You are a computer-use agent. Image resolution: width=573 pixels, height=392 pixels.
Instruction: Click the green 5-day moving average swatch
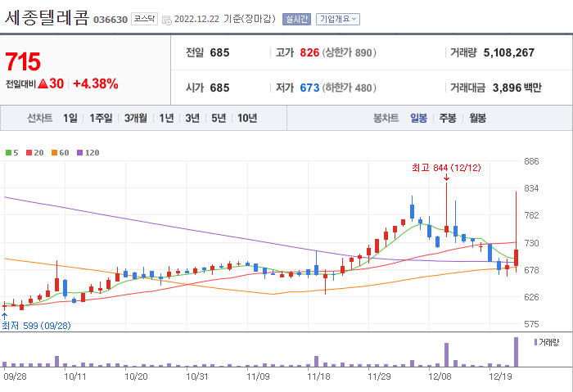click(8, 153)
